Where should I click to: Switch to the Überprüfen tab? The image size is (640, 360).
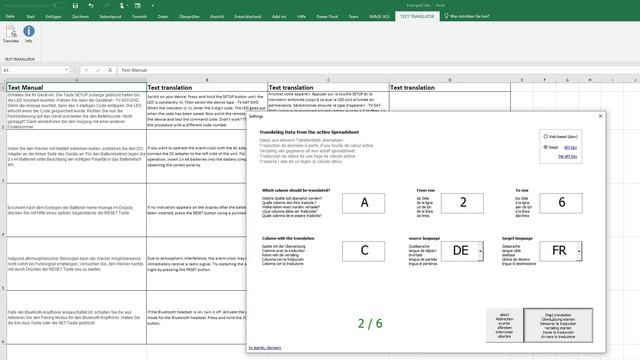click(x=189, y=16)
